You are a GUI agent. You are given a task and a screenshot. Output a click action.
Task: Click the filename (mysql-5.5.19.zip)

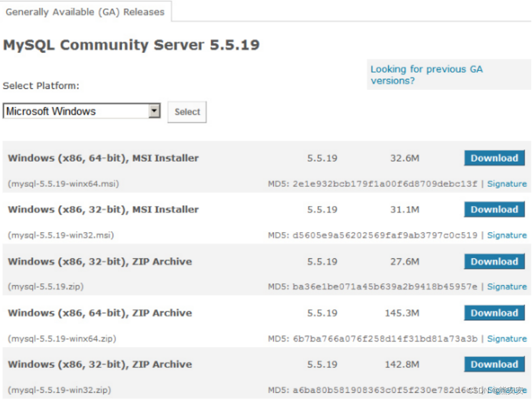pos(46,287)
